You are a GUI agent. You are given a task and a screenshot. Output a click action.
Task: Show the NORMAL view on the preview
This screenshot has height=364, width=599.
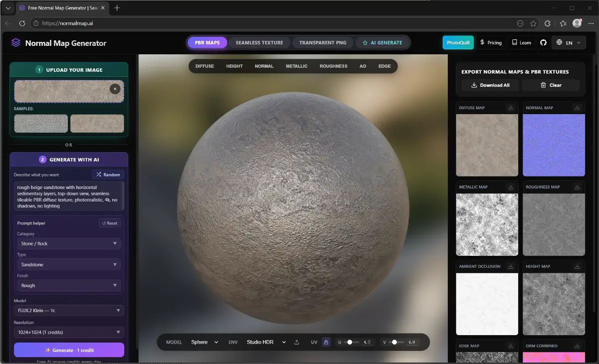click(264, 66)
